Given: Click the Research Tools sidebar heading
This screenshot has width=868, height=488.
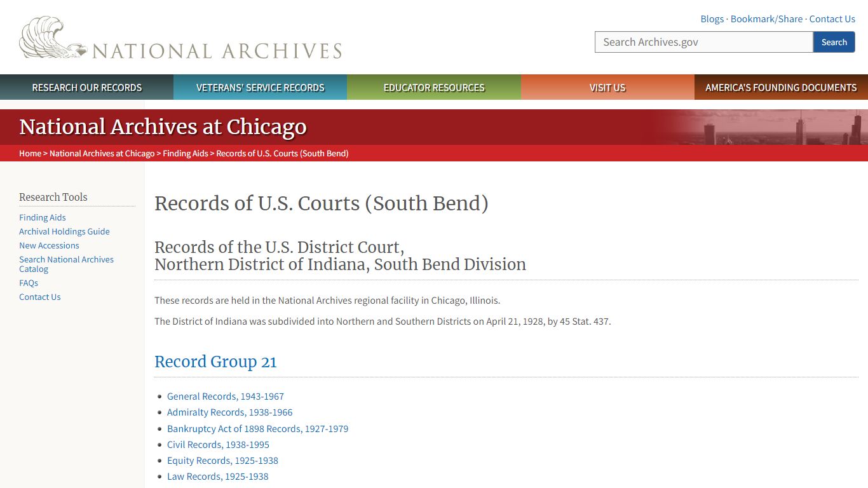Looking at the screenshot, I should [53, 197].
